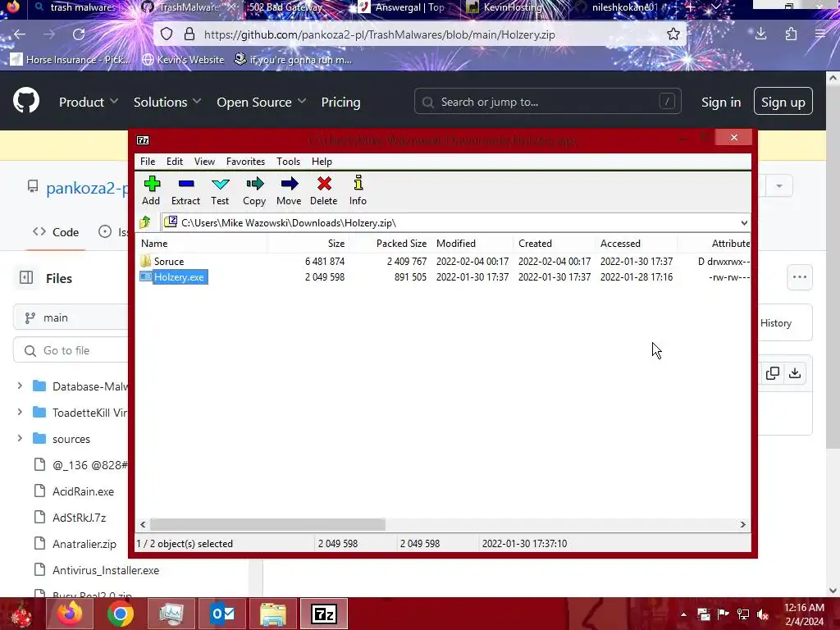Viewport: 840px width, 630px height.
Task: Sort by the Size column header
Action: point(308,243)
